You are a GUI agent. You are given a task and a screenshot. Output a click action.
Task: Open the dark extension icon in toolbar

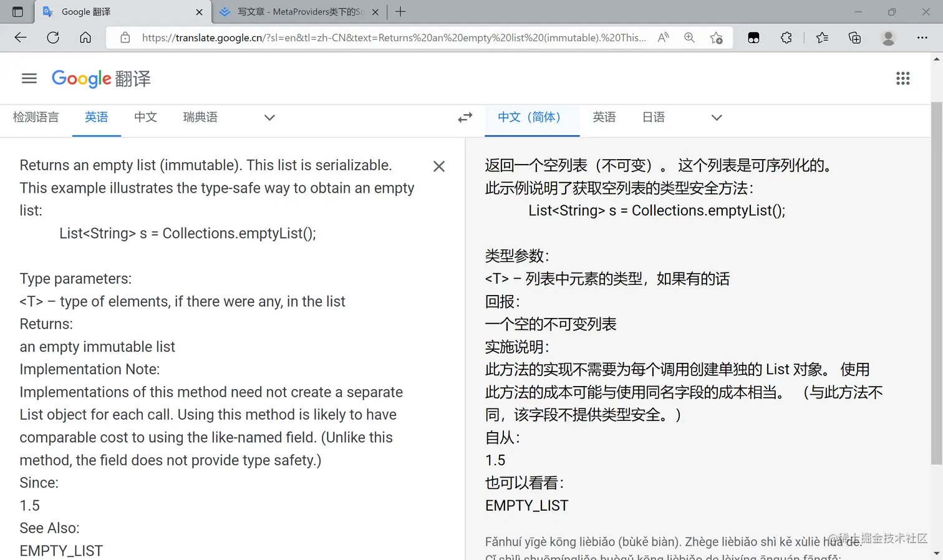point(753,38)
